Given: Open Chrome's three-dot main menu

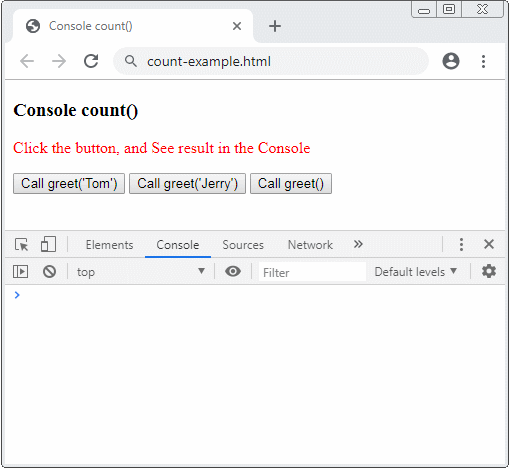Looking at the screenshot, I should (483, 61).
